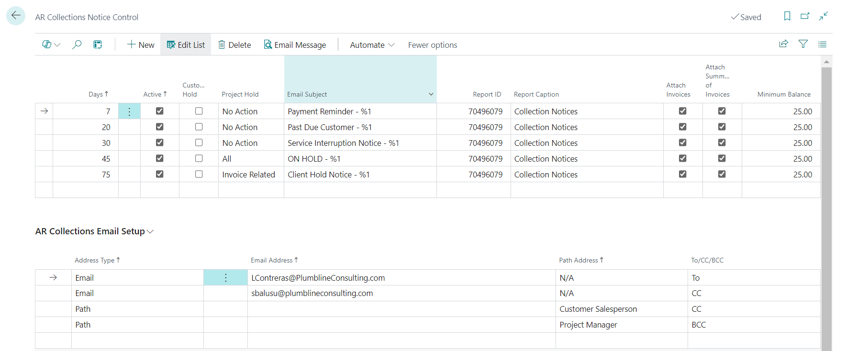Open the filter pane icon
The width and height of the screenshot is (868, 351).
point(803,44)
